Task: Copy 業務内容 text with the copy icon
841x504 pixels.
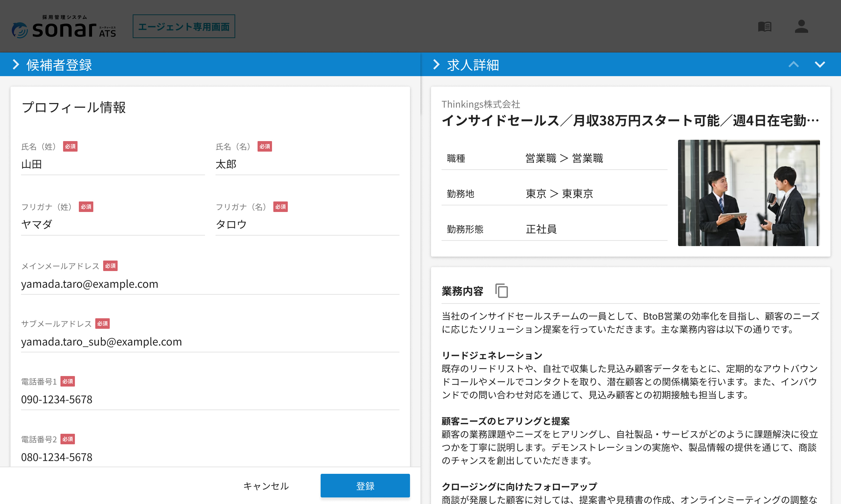Action: tap(501, 291)
